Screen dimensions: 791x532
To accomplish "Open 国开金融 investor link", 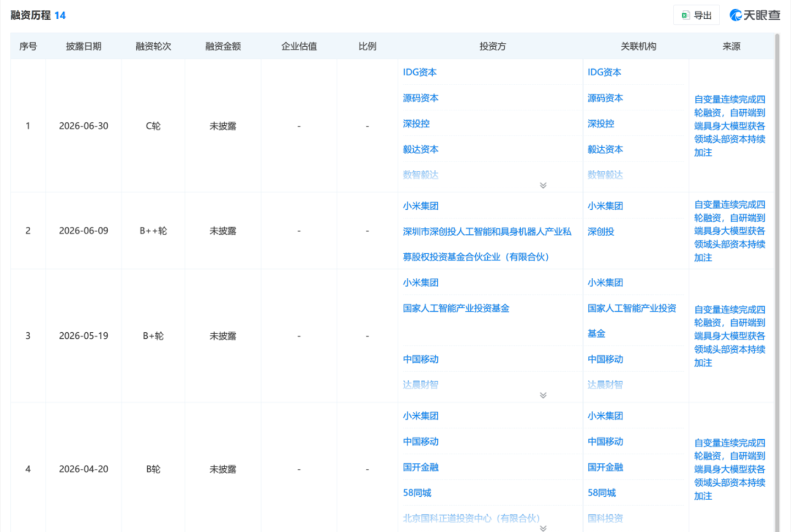I will [421, 467].
